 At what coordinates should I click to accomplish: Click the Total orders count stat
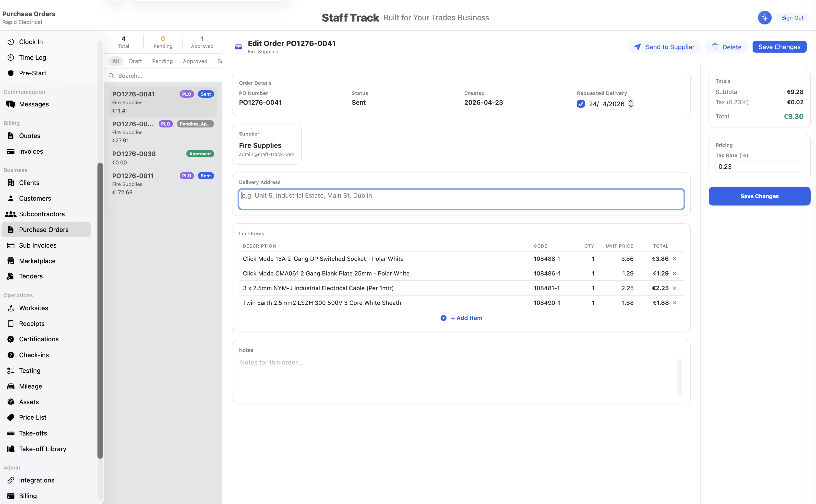(x=123, y=42)
